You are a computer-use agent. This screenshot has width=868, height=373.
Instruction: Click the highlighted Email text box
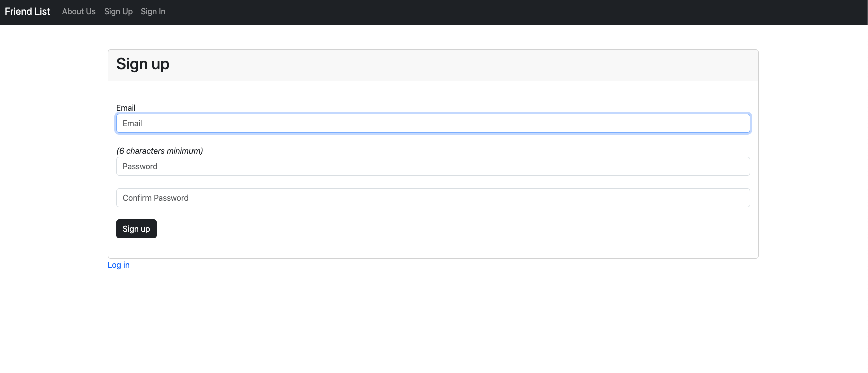pyautogui.click(x=433, y=123)
